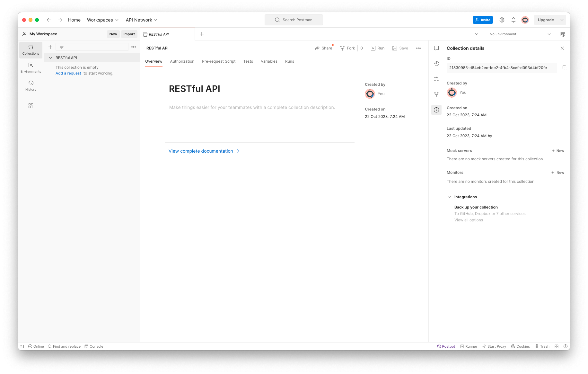Open the user avatar menu

(x=525, y=20)
